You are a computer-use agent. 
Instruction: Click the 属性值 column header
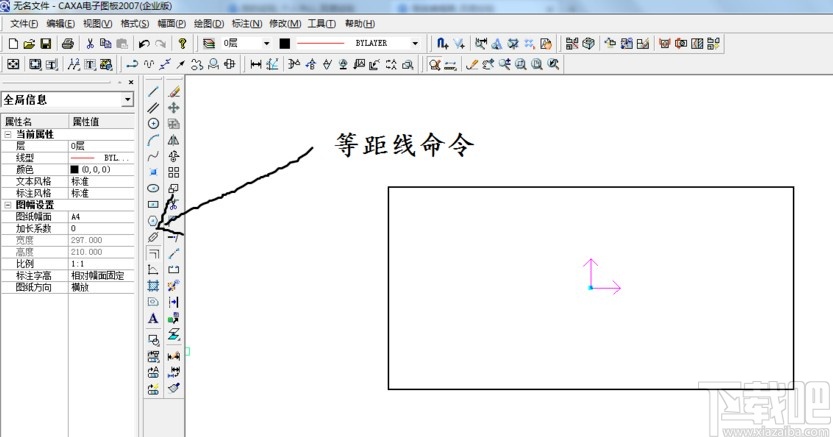[101, 122]
